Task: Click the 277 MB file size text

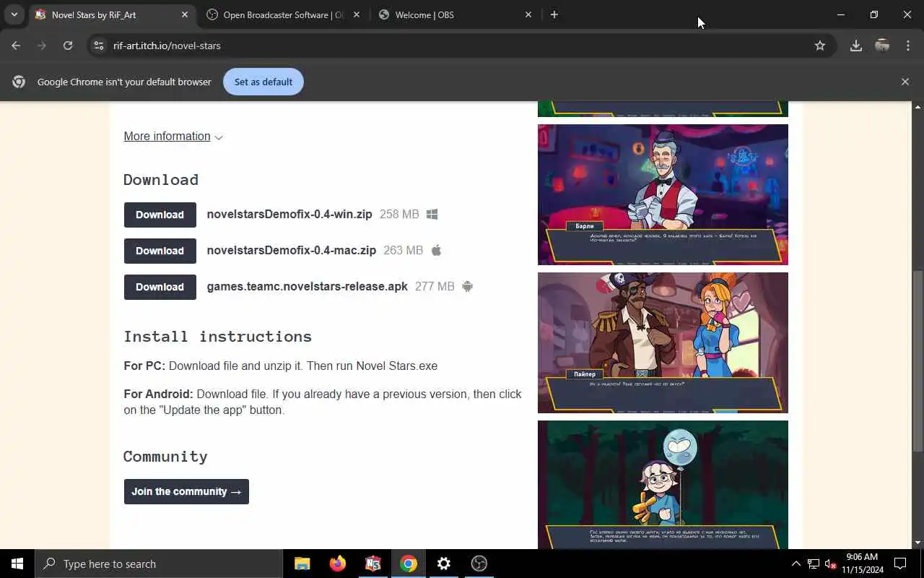Action: 435,286
